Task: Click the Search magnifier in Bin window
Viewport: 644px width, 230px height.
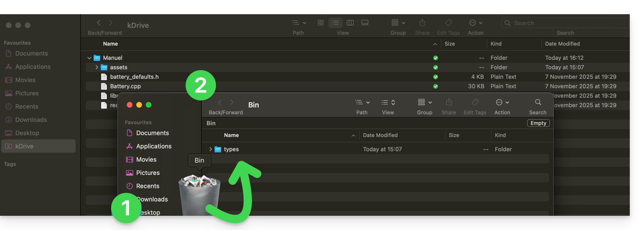Action: 538,102
